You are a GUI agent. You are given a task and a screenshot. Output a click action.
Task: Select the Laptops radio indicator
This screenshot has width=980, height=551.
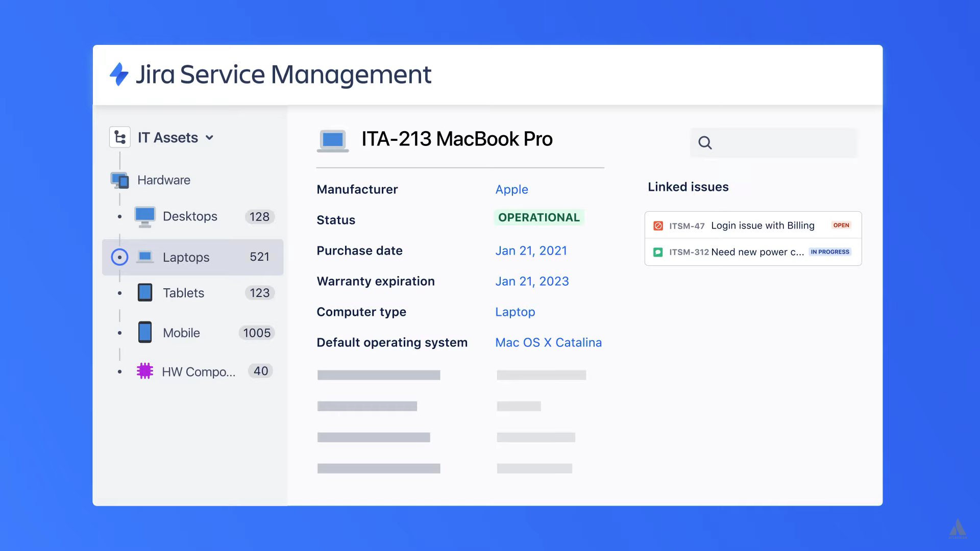click(119, 257)
